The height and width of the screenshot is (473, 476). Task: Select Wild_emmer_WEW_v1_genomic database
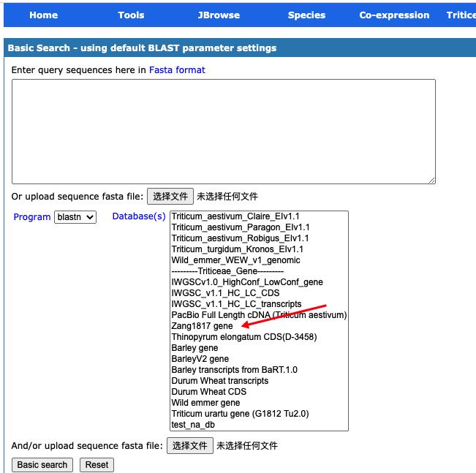point(259,260)
